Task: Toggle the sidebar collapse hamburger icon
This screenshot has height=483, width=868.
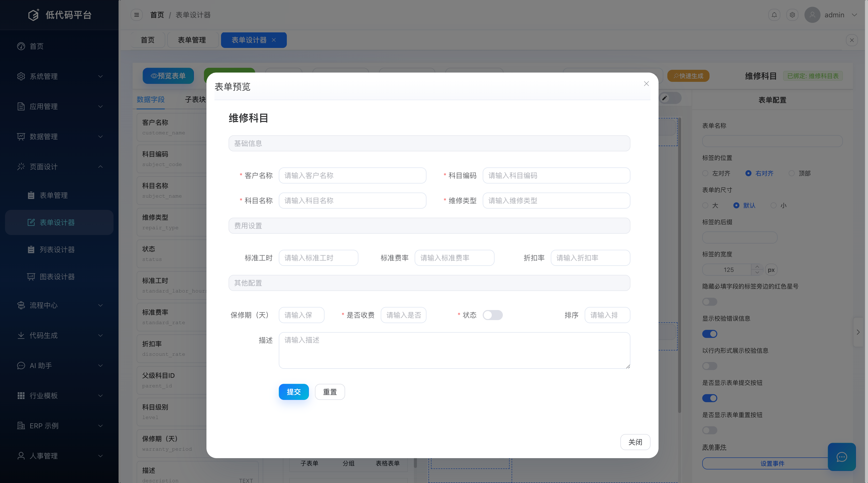Action: pyautogui.click(x=136, y=15)
